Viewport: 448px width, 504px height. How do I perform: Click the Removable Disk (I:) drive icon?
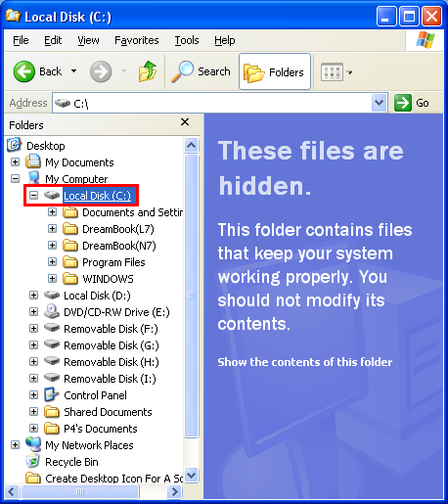tap(52, 377)
